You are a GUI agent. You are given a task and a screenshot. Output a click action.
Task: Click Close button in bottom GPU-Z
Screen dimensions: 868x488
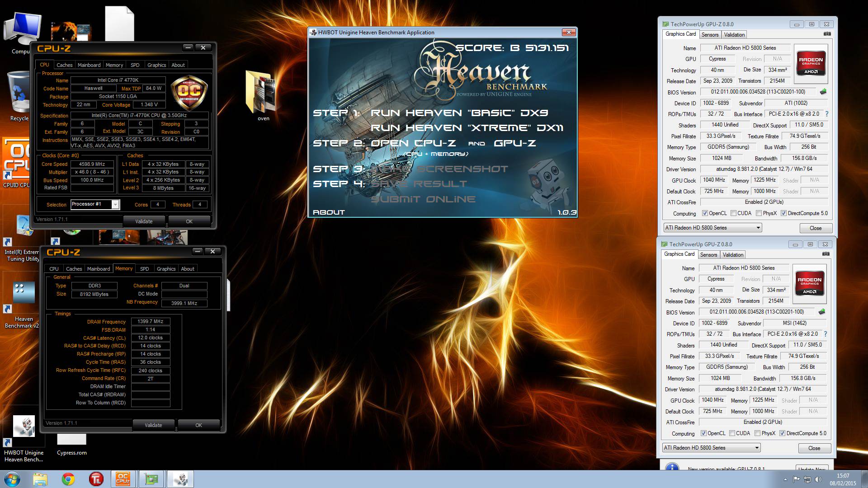pos(814,448)
